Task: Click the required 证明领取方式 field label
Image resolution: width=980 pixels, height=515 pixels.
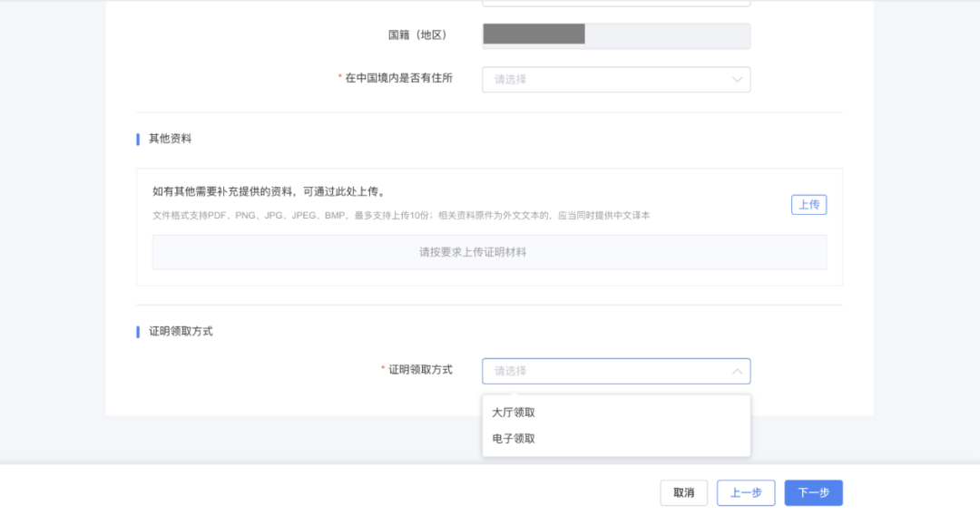Action: click(420, 370)
